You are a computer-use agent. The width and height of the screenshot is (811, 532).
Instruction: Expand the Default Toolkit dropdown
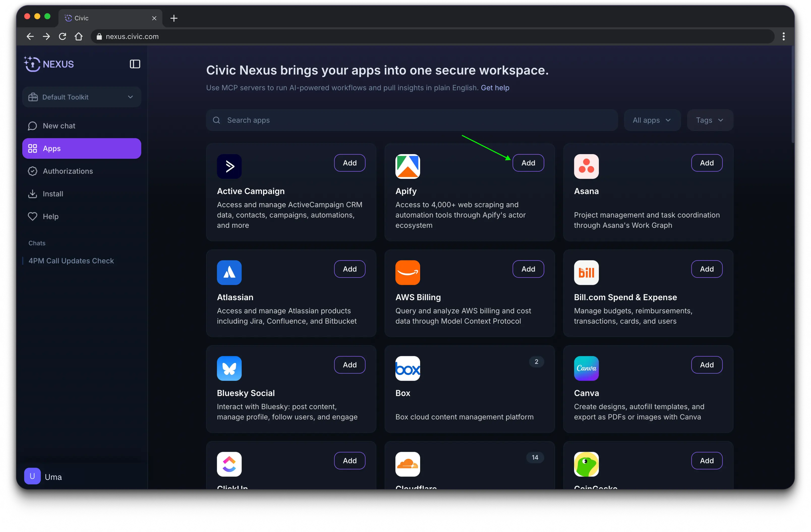(x=82, y=97)
